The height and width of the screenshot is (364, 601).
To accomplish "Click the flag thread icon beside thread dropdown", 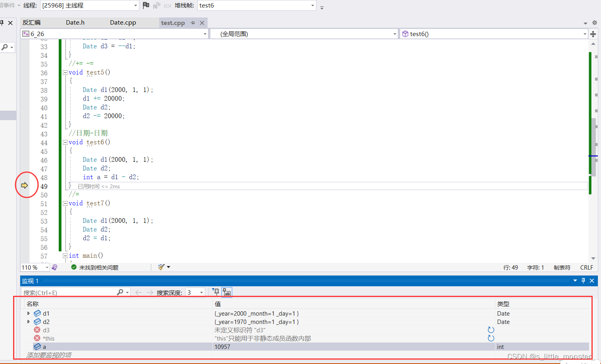I will 146,5.
